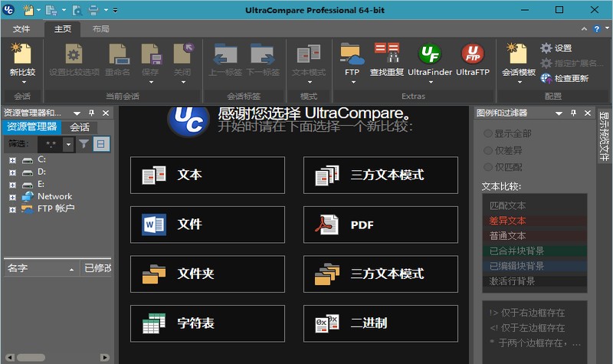The width and height of the screenshot is (613, 364).
Task: Click the 已编辑块背景 color swatch
Action: 535,266
